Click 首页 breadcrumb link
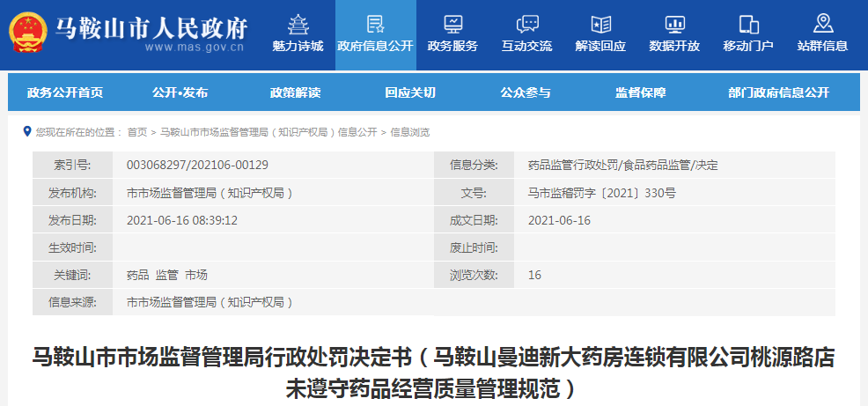The width and height of the screenshot is (868, 406). tap(136, 132)
